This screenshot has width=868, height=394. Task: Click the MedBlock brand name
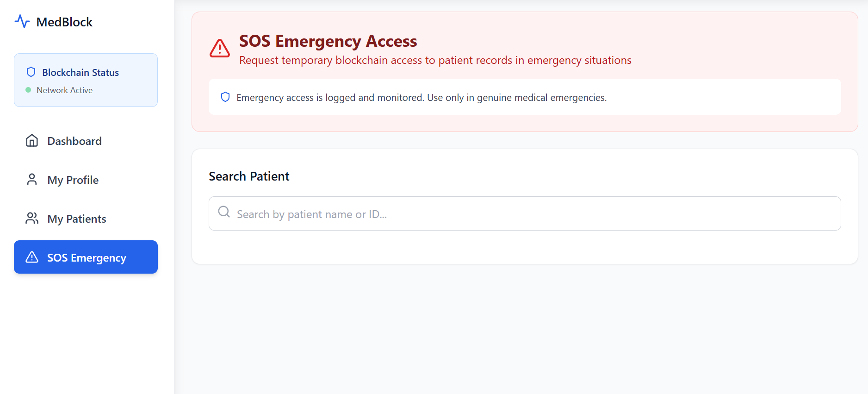(x=64, y=22)
